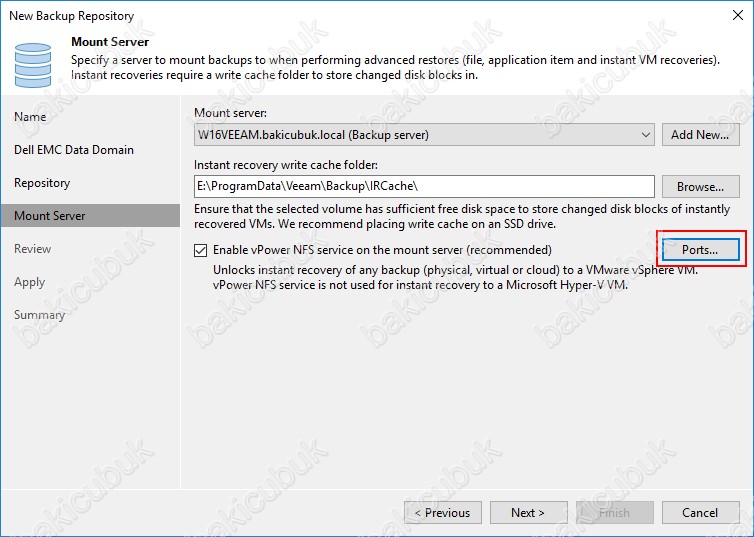Click 'Instant recovery write cache folder:' label

[x=286, y=165]
